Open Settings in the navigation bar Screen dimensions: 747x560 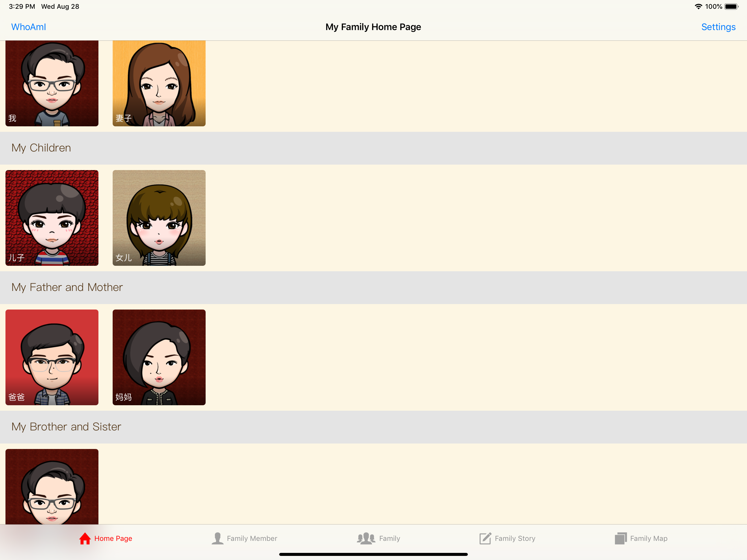[718, 27]
